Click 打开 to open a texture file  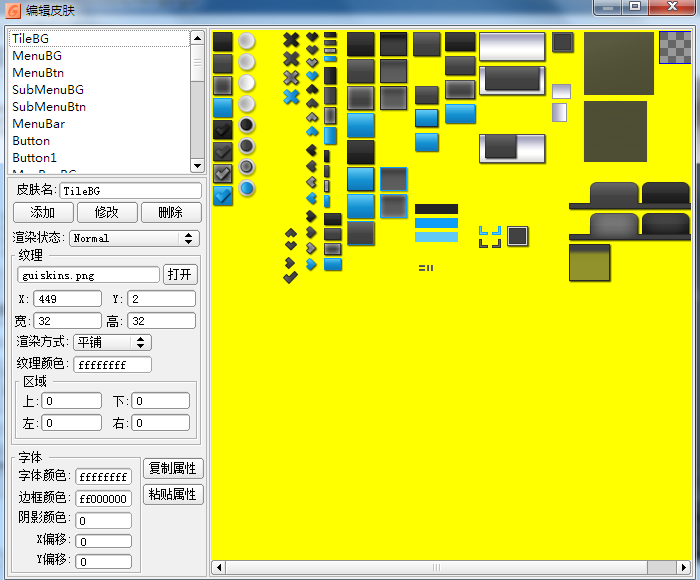182,274
